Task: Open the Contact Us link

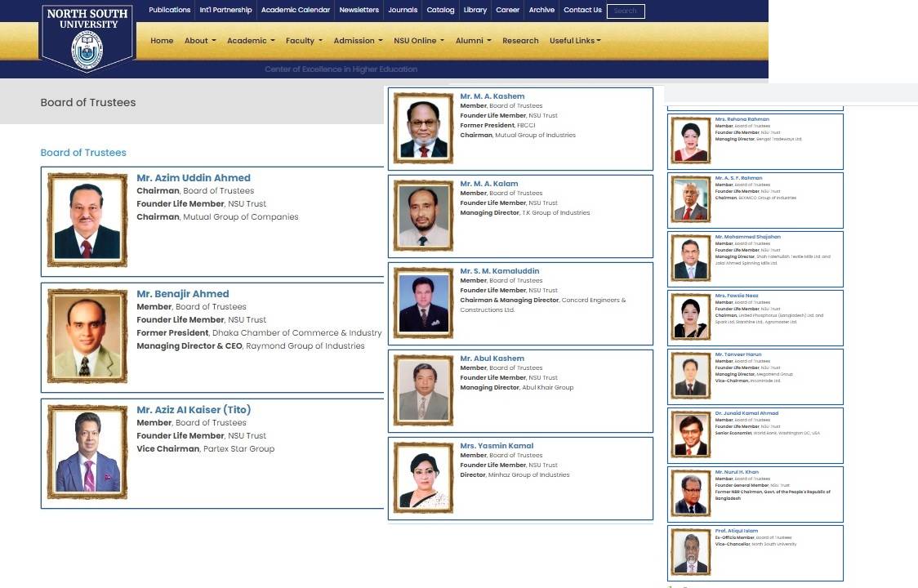Action: pyautogui.click(x=582, y=10)
